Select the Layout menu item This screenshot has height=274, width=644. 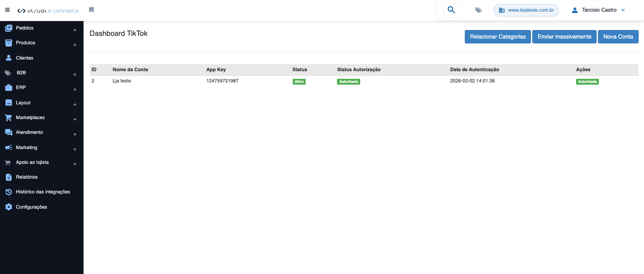click(x=23, y=103)
